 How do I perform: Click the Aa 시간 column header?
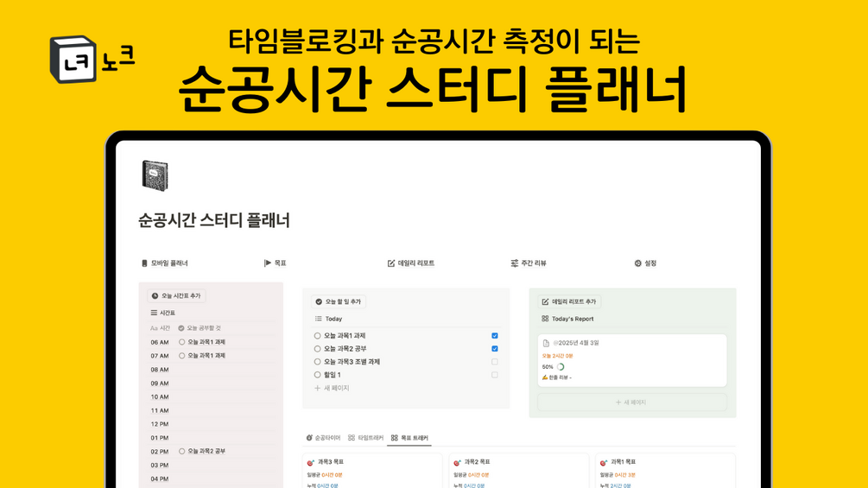pos(161,328)
